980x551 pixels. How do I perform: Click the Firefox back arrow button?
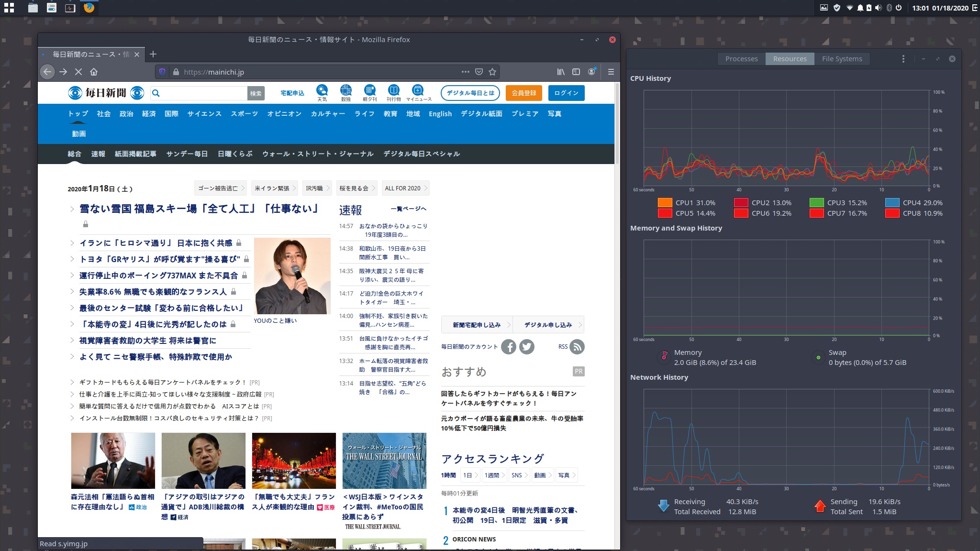tap(47, 72)
